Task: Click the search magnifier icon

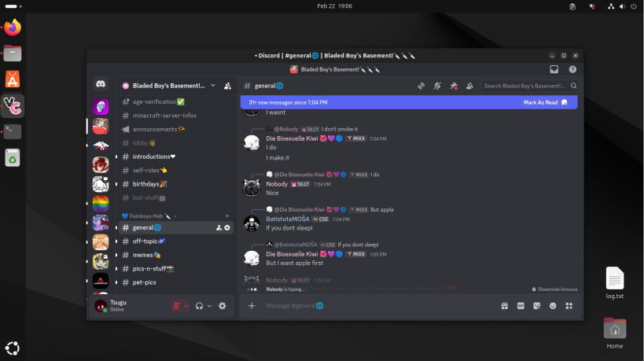Action: (x=573, y=86)
